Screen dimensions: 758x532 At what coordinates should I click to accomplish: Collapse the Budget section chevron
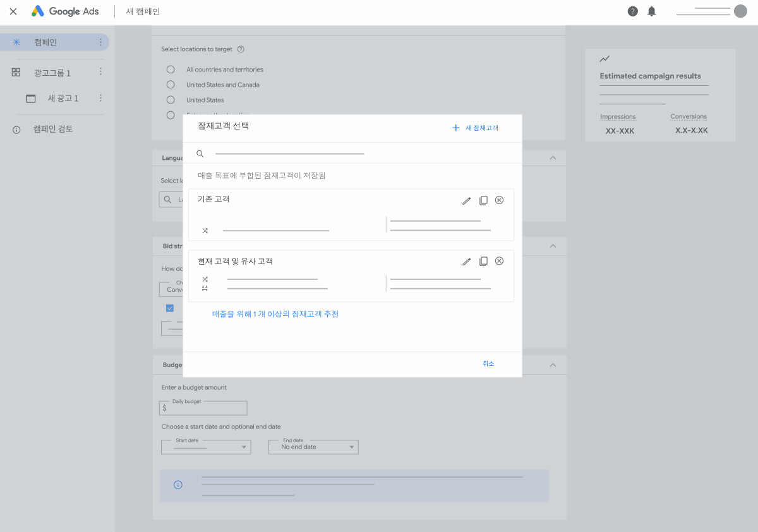click(x=553, y=365)
